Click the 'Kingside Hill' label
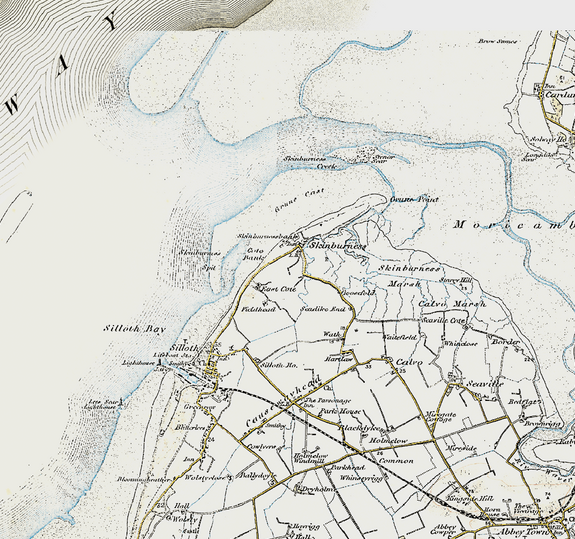Image resolution: width=575 pixels, height=539 pixels. coord(470,499)
